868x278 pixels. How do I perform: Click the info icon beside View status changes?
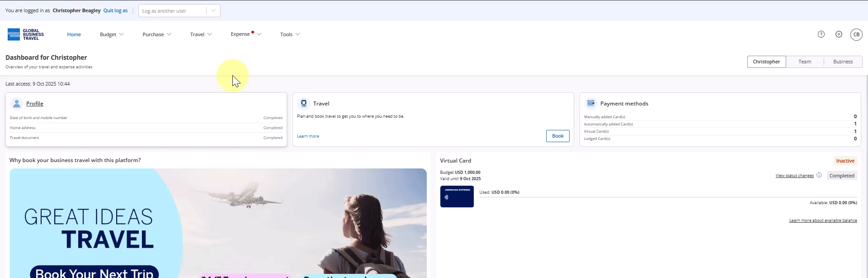[x=819, y=175]
